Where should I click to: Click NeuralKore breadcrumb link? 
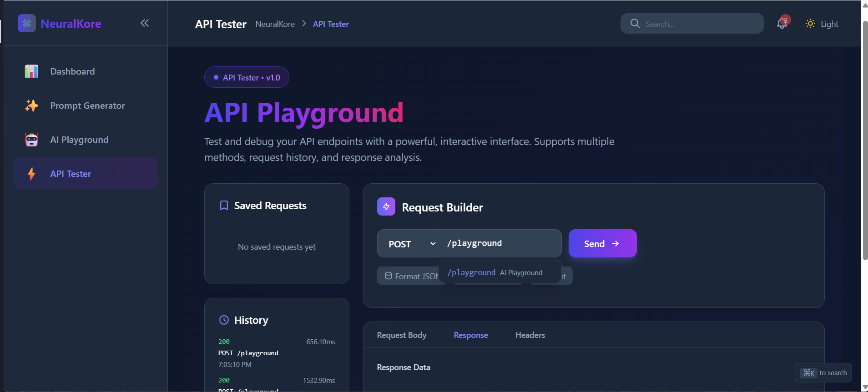(x=275, y=24)
